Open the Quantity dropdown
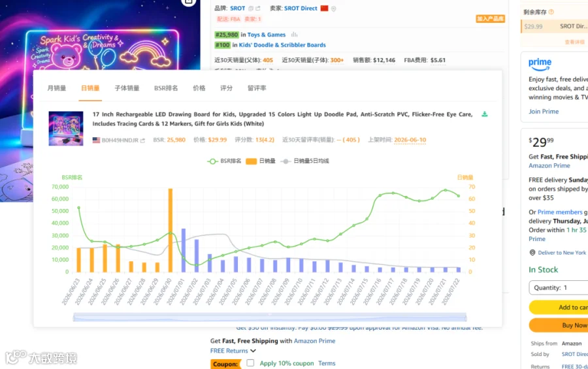Image resolution: width=588 pixels, height=369 pixels. [559, 287]
